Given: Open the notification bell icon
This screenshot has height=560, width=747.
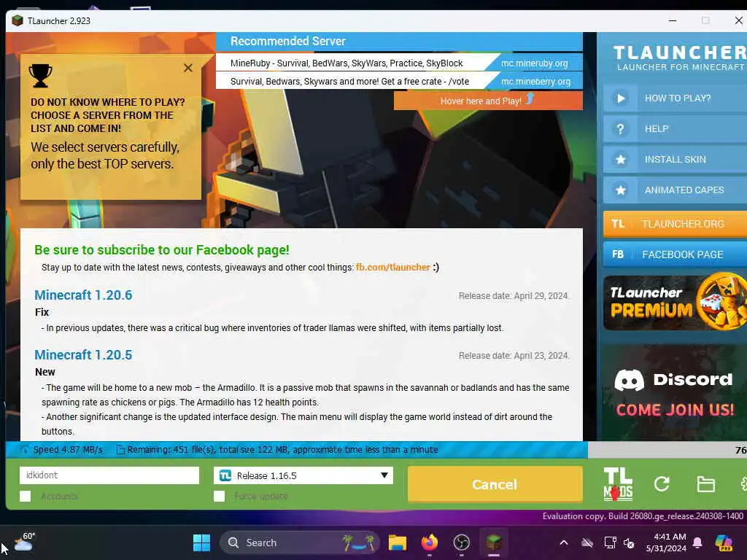Looking at the screenshot, I should pyautogui.click(x=697, y=542).
